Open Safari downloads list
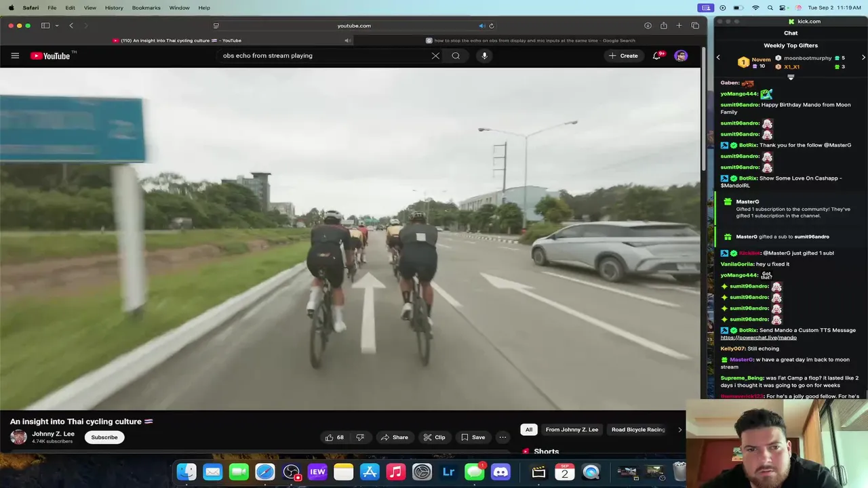 [648, 26]
